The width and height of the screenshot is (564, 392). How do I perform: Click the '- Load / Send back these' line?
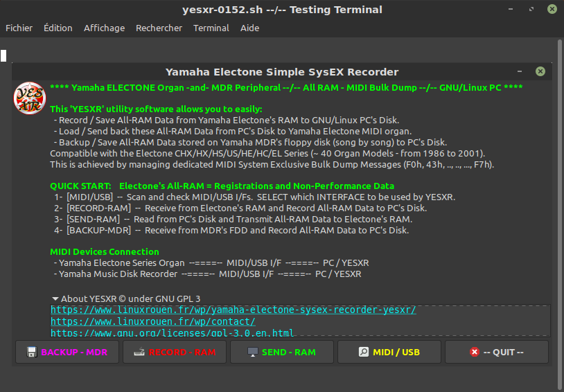pyautogui.click(x=233, y=132)
